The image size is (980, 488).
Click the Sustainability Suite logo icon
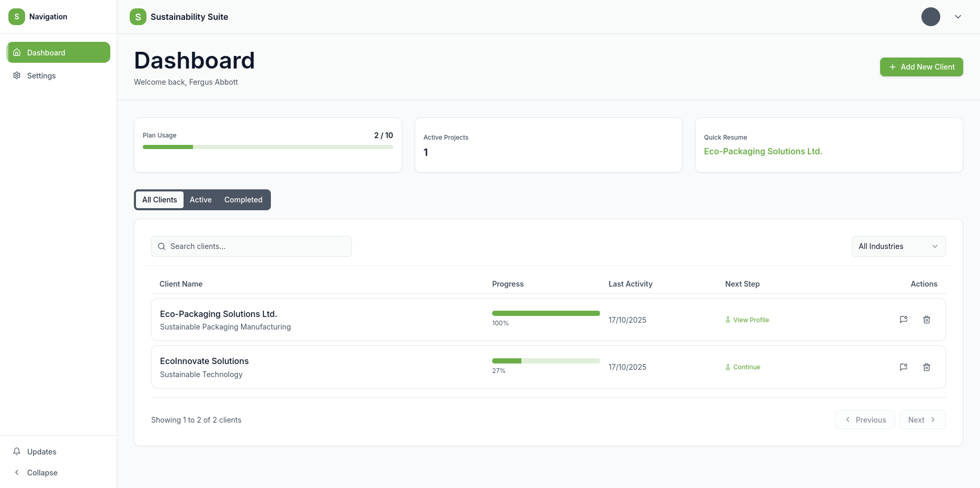[x=137, y=16]
